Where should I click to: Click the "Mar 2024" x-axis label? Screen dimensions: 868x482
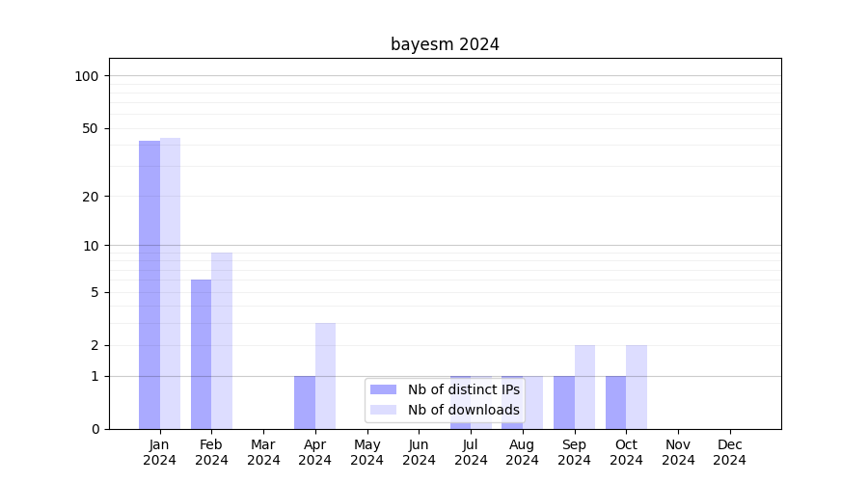(x=263, y=452)
